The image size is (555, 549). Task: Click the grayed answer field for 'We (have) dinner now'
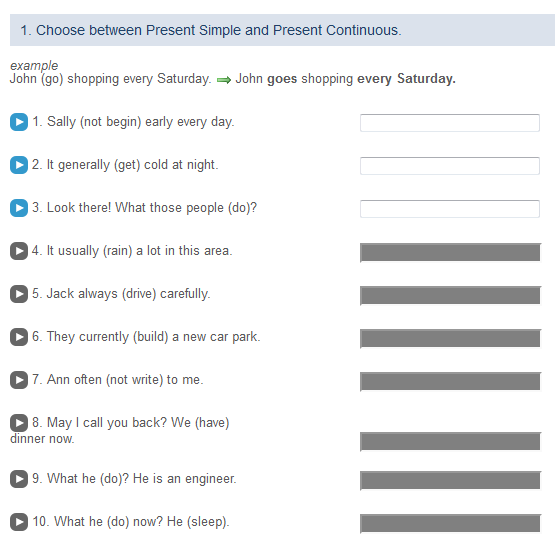click(x=451, y=441)
